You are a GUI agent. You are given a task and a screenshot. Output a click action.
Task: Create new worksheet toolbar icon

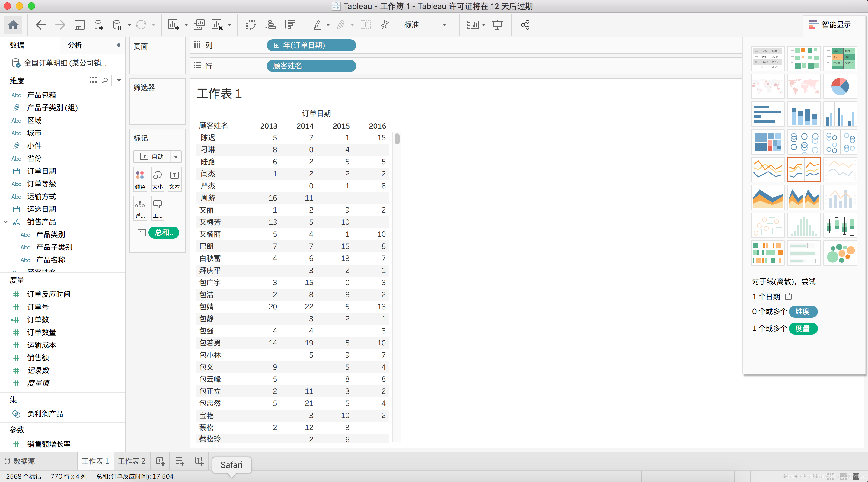coord(174,24)
